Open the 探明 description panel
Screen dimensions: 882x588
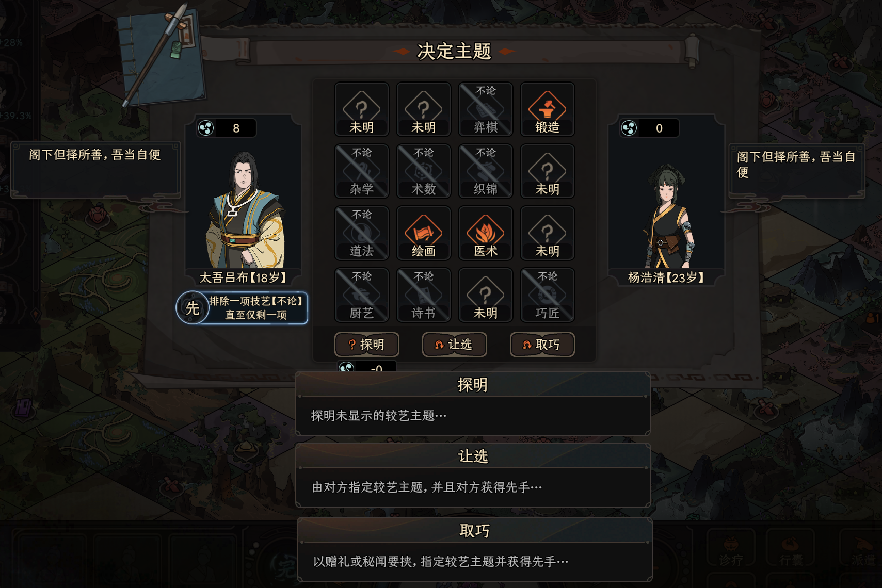coord(472,404)
